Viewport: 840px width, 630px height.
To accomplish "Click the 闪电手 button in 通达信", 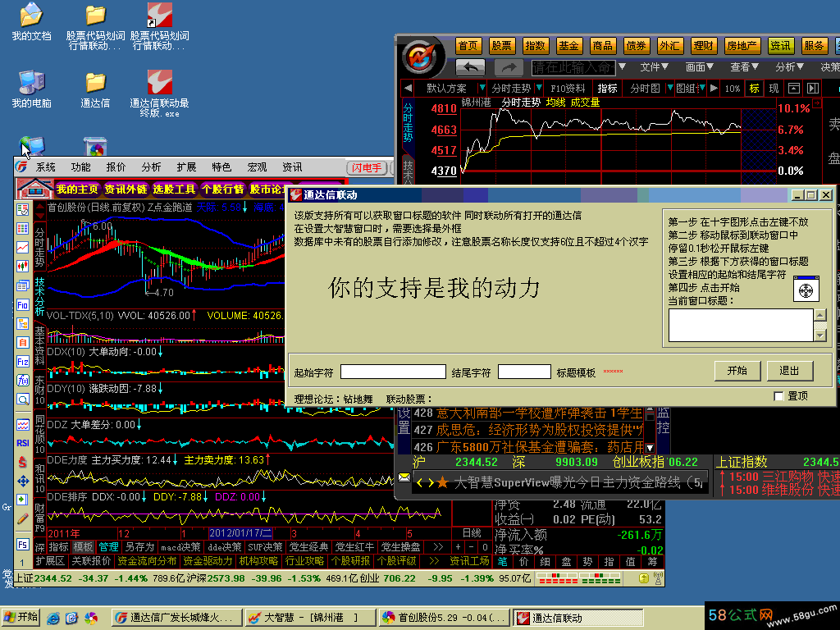I will click(x=367, y=167).
